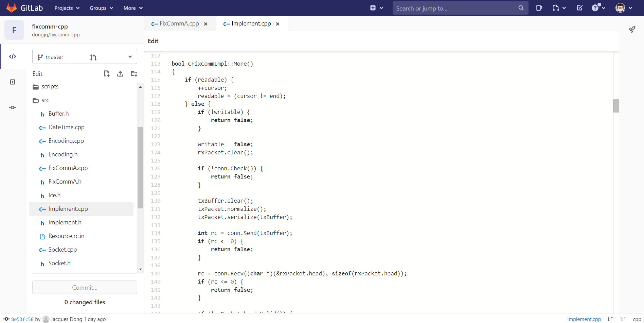Open commit 8e53fc58 link
644x323 pixels.
[22, 319]
